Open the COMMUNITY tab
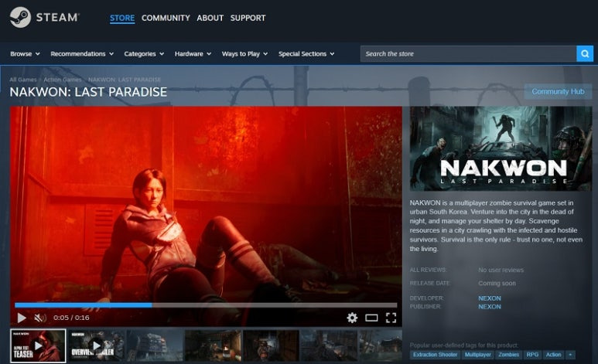 click(166, 18)
